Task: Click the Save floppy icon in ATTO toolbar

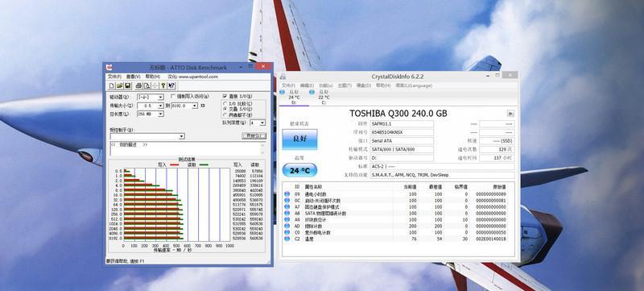Action: (x=128, y=85)
